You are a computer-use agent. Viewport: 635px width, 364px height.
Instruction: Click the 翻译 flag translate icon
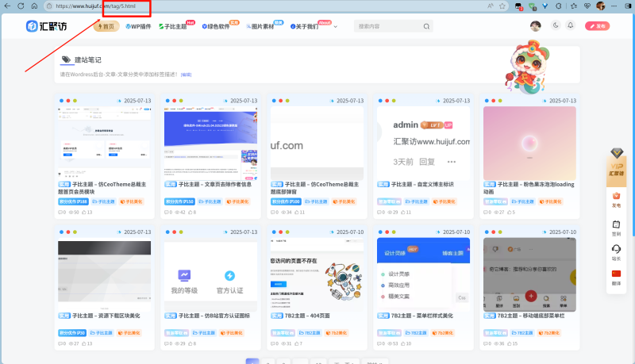pyautogui.click(x=616, y=276)
